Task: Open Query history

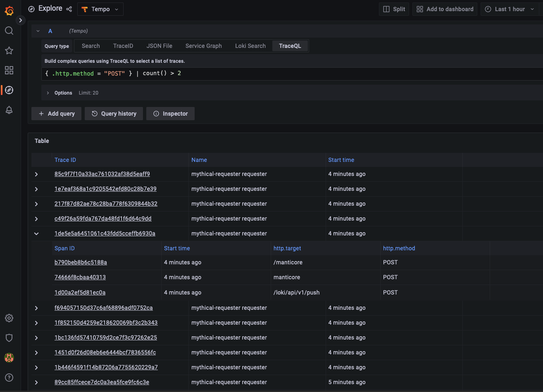Action: pos(114,113)
